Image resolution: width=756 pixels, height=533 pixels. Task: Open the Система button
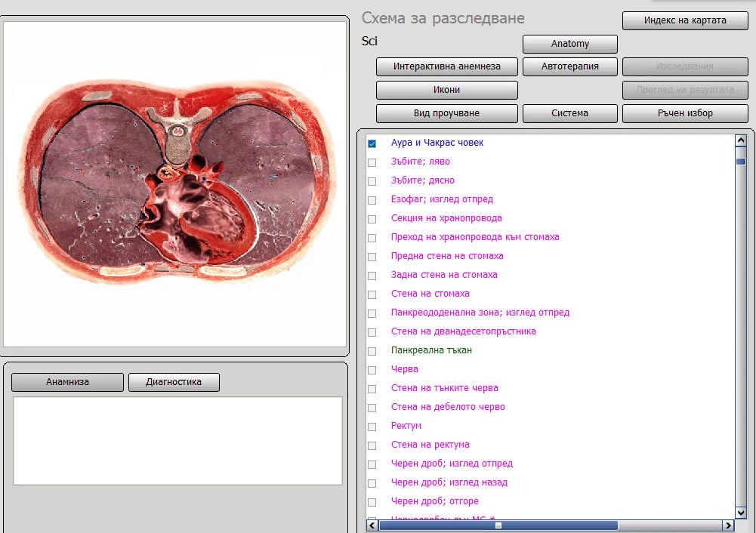click(x=569, y=113)
